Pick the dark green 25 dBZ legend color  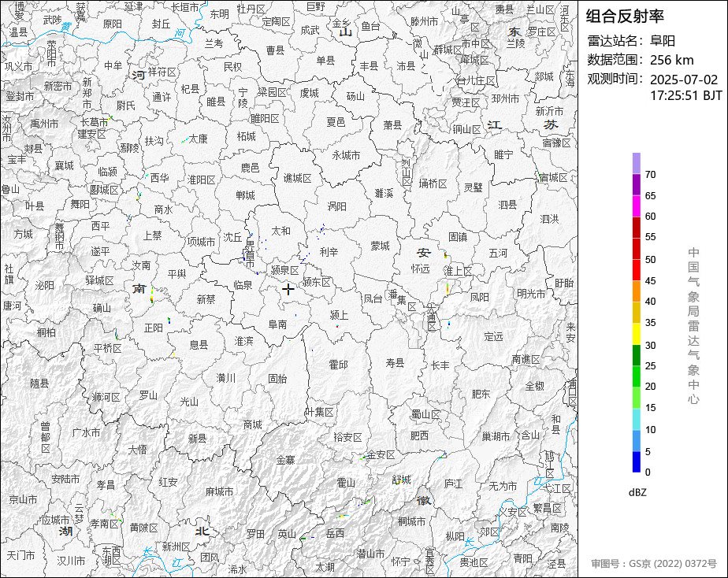637,355
